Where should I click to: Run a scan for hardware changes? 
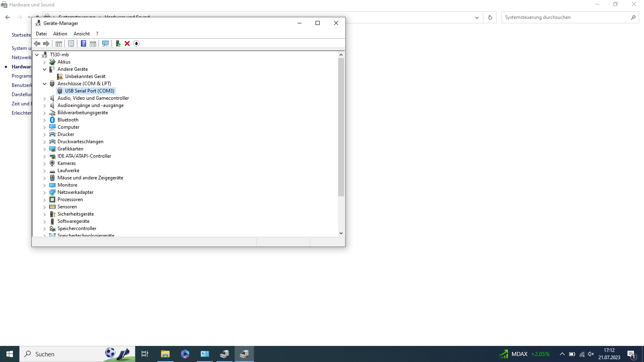click(105, 43)
